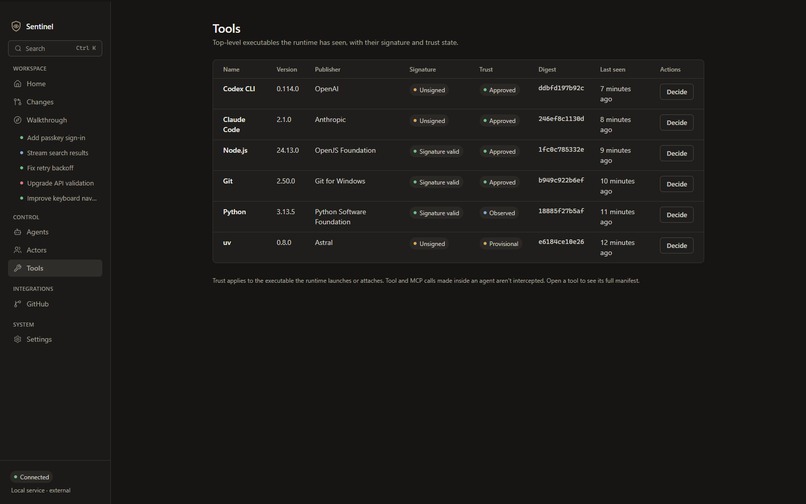
Task: Open the GitHub integration
Action: [55, 304]
